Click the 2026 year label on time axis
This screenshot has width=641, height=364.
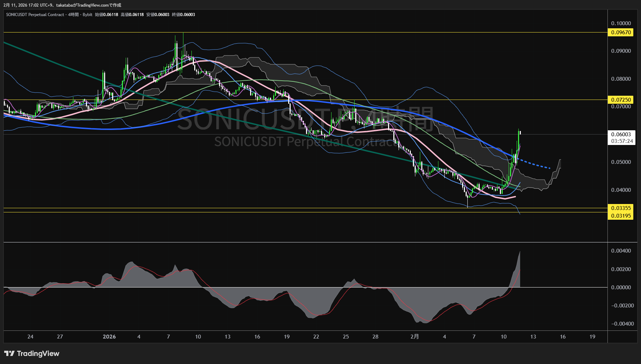[x=109, y=337]
